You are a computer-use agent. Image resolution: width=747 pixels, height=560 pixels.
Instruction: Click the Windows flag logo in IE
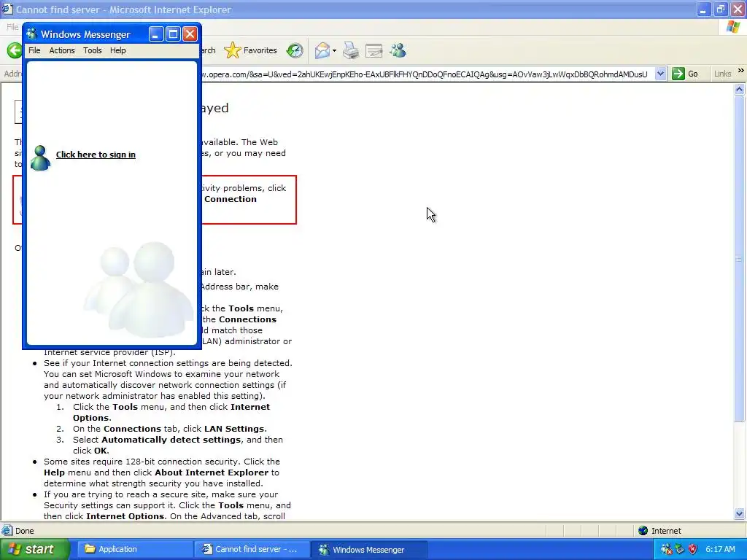(733, 27)
